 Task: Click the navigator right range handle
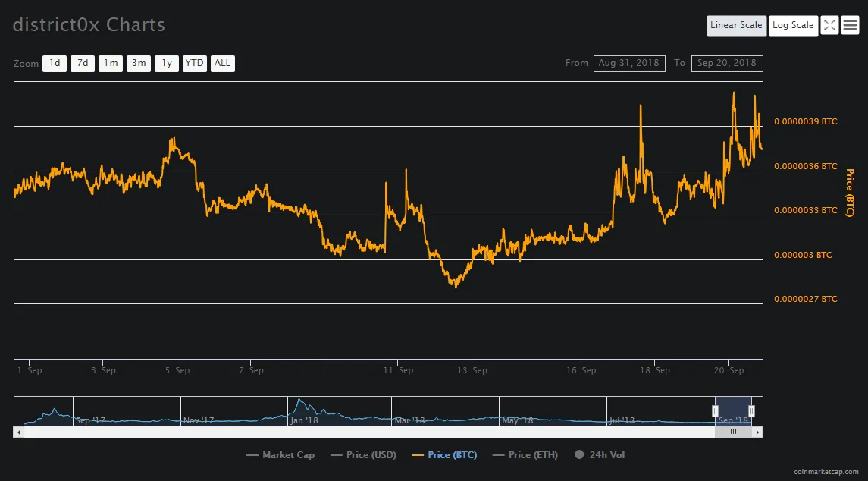(751, 410)
